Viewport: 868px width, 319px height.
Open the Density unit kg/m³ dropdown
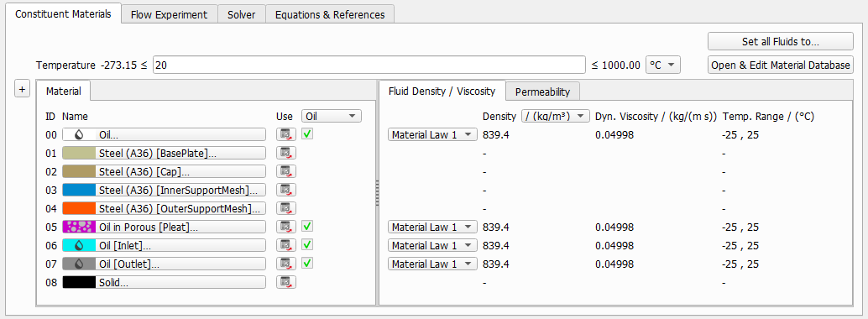pos(555,117)
